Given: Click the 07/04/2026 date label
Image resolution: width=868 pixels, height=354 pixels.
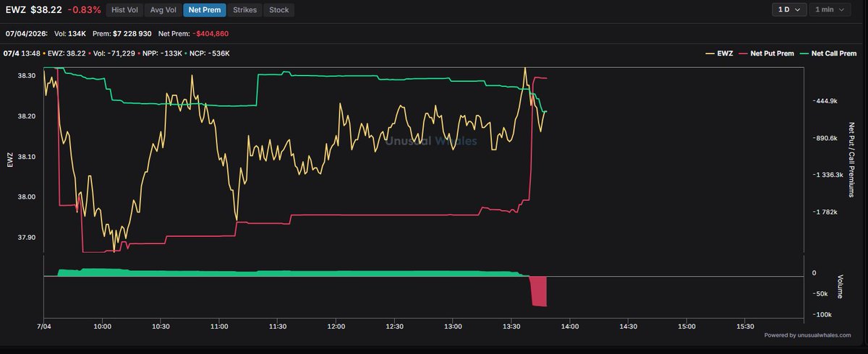Looking at the screenshot, I should [x=26, y=34].
